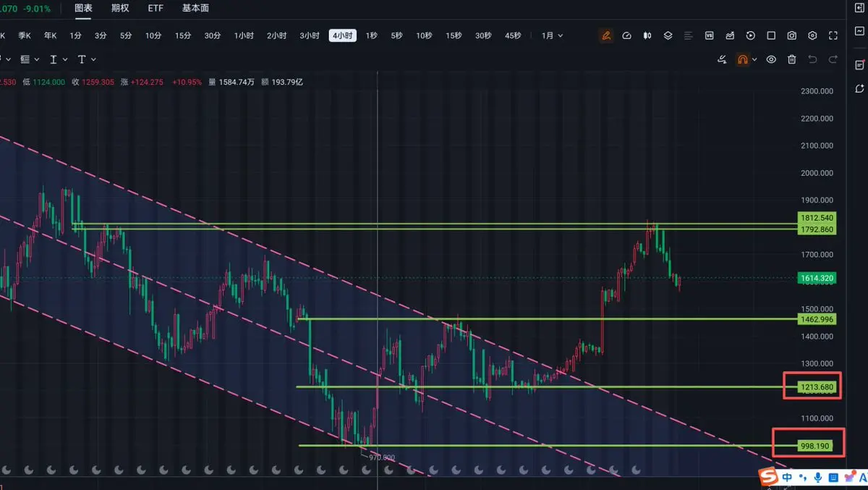Expand the I-beam line tool dropdown
Image resolution: width=868 pixels, height=490 pixels.
point(65,59)
